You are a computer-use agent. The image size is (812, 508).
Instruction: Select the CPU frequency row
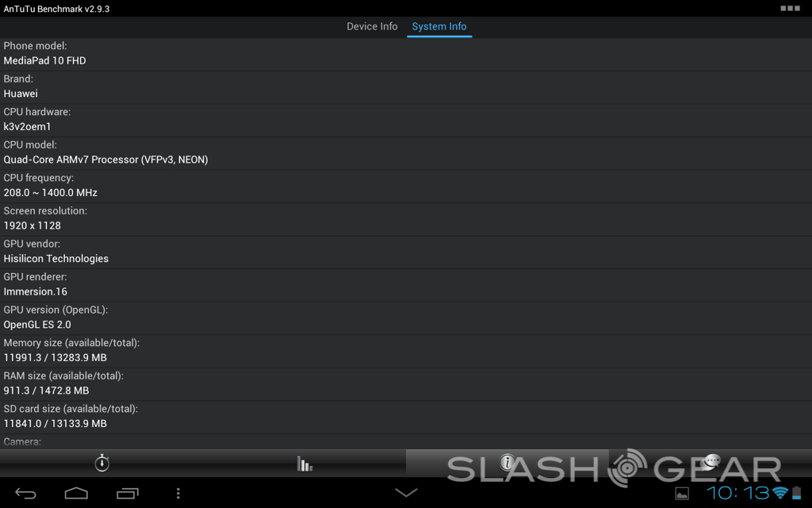click(x=406, y=186)
